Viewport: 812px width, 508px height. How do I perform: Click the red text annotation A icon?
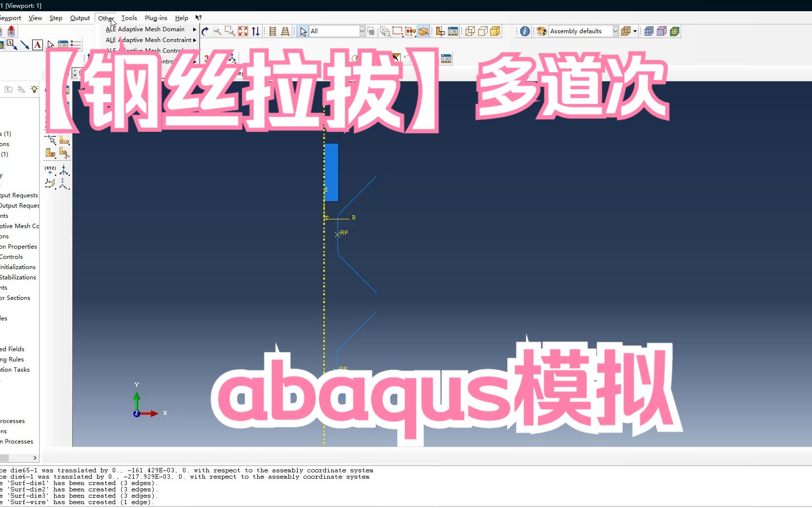pyautogui.click(x=38, y=45)
